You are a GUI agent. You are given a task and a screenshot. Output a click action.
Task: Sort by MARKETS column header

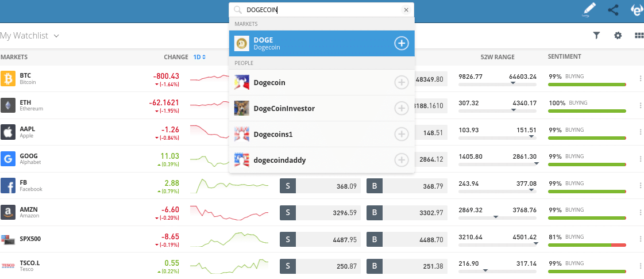pos(14,57)
